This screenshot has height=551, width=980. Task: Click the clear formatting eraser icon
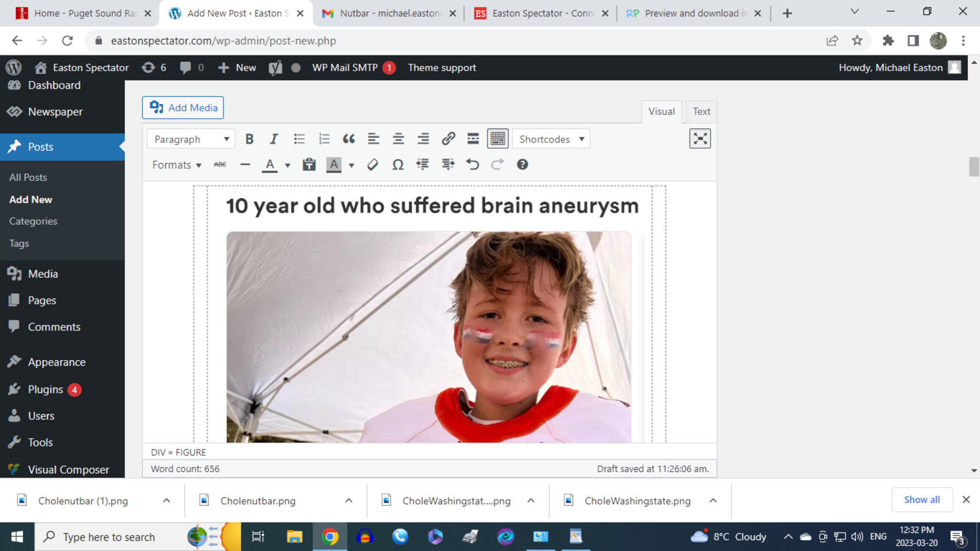(x=372, y=165)
